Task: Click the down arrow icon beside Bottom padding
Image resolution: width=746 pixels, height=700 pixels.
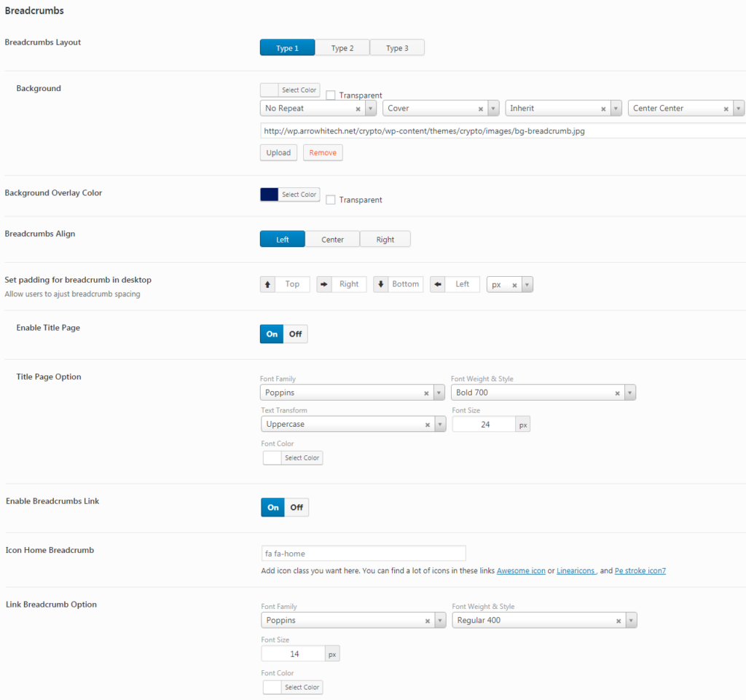Action: [380, 284]
